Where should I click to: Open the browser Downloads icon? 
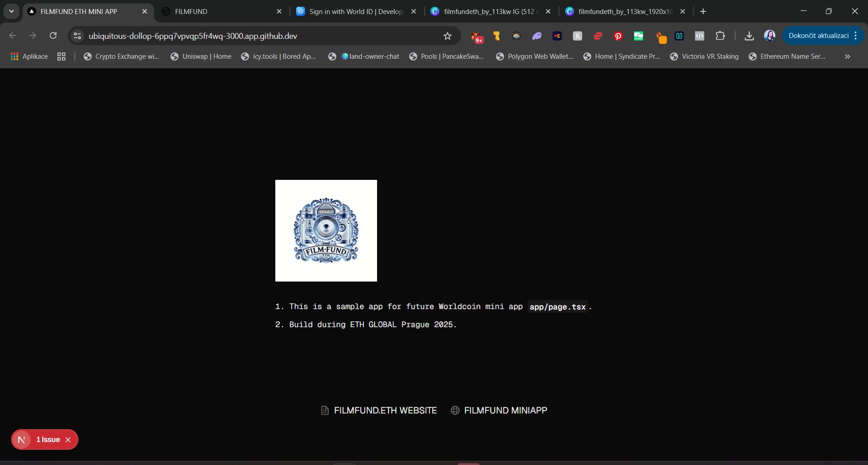[749, 36]
